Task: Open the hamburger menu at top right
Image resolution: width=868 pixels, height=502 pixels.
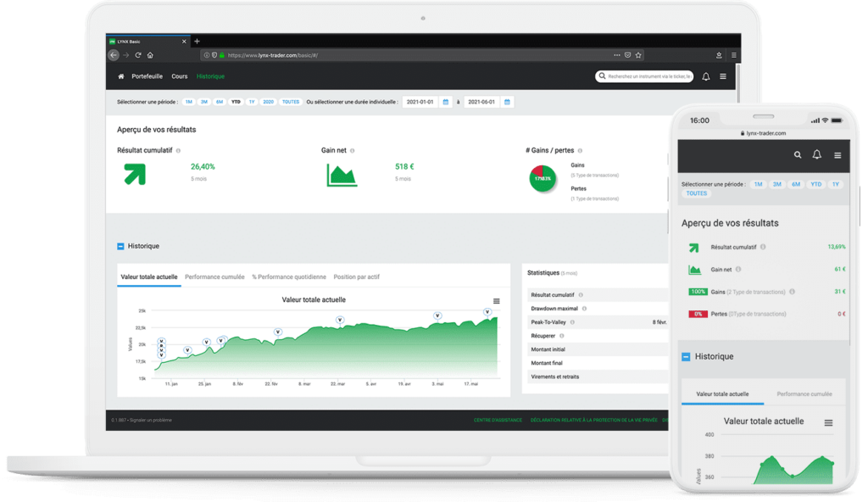Action: point(723,75)
